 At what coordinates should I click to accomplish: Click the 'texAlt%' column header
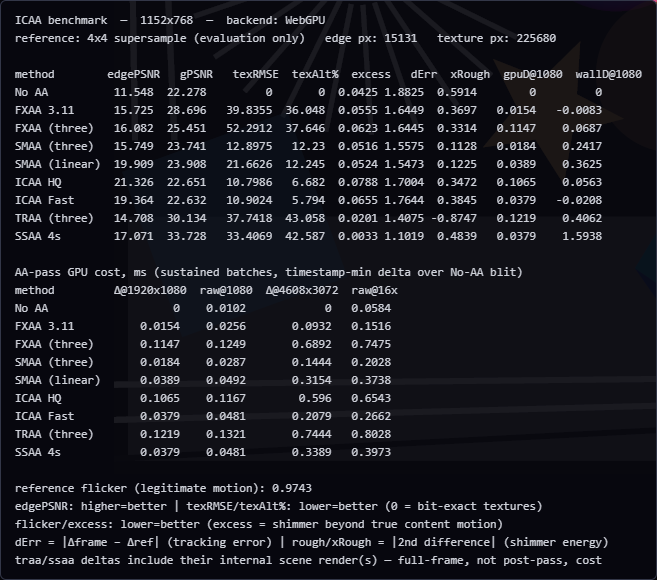[315, 74]
